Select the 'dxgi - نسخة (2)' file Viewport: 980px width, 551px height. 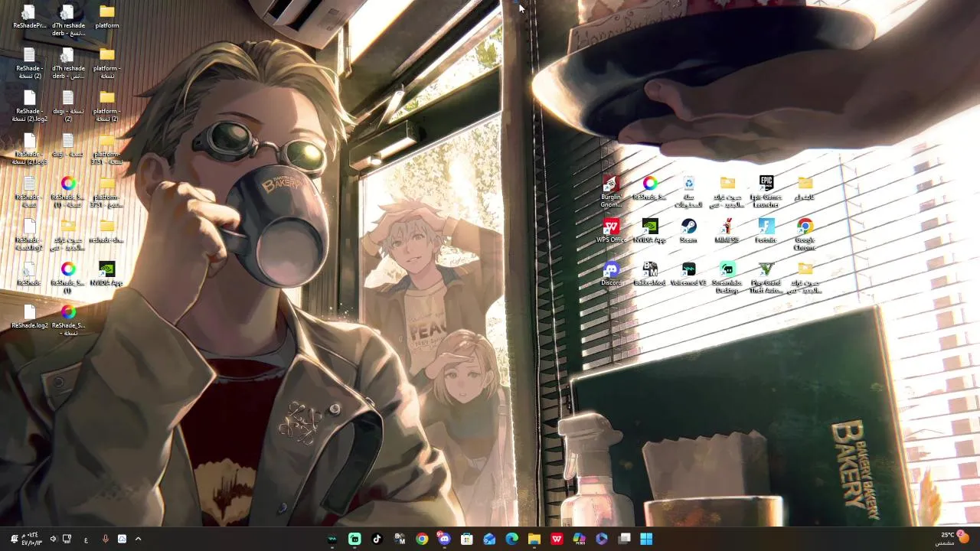pos(67,106)
